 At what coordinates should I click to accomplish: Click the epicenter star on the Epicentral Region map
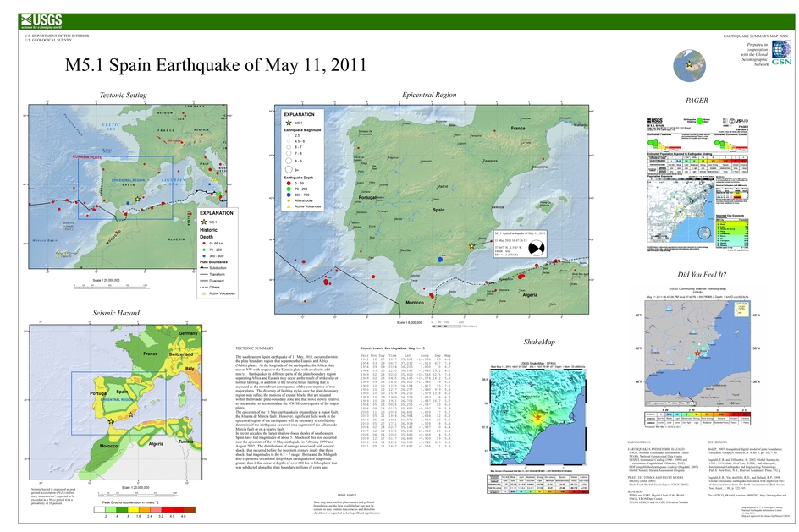tap(471, 245)
